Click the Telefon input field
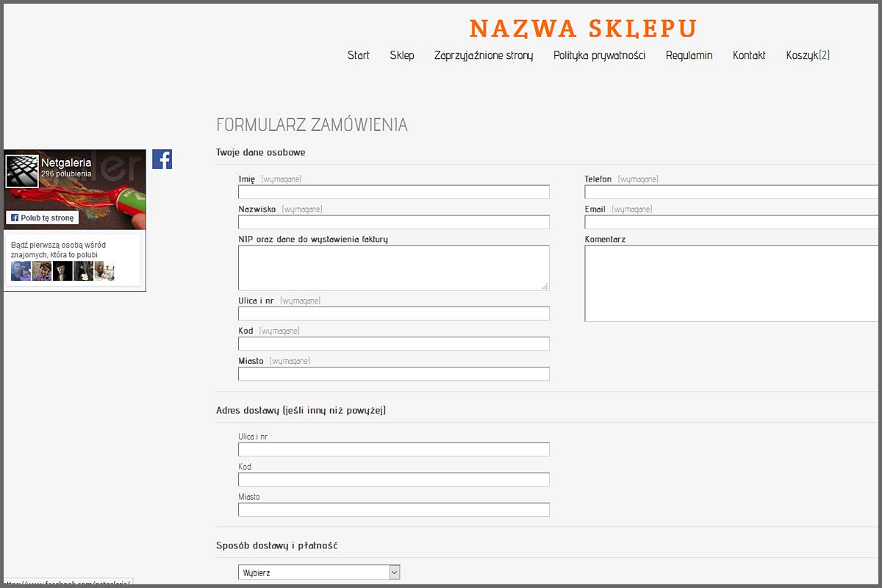This screenshot has width=882, height=588. pyautogui.click(x=731, y=193)
